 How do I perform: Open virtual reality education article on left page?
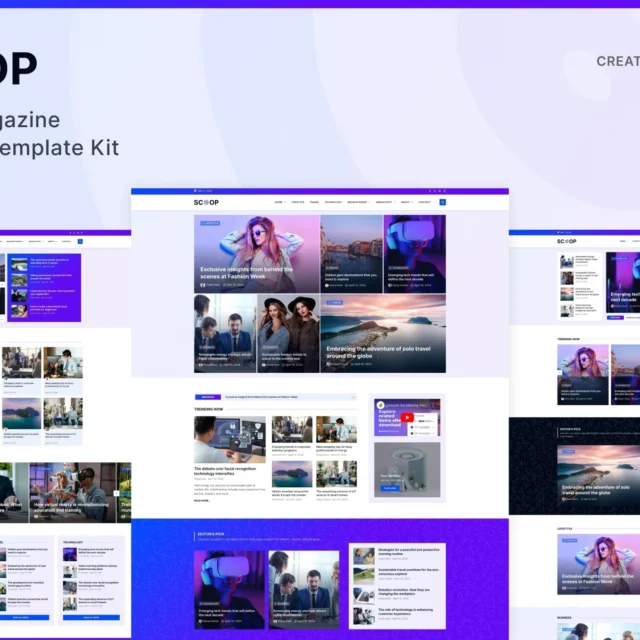tap(72, 493)
